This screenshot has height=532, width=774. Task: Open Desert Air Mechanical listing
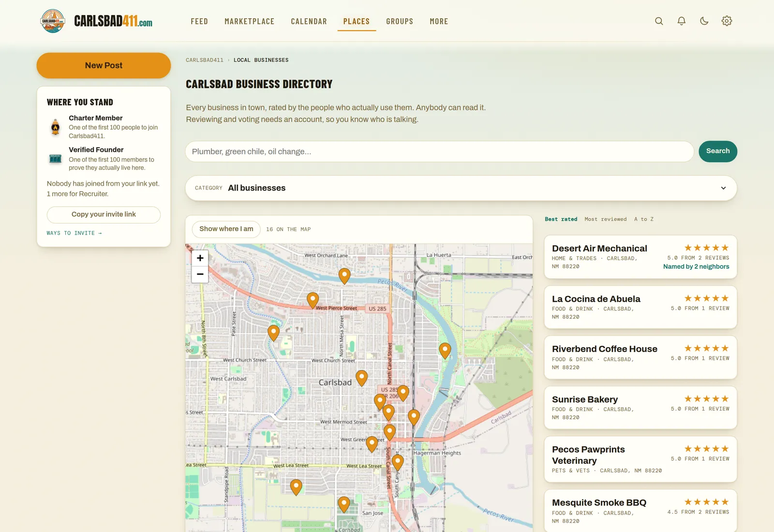[x=640, y=257]
